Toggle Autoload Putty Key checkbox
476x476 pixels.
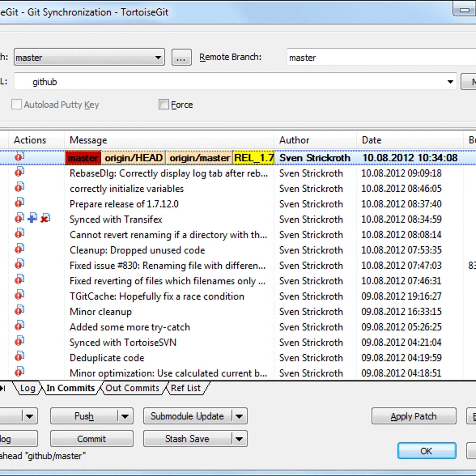(16, 104)
